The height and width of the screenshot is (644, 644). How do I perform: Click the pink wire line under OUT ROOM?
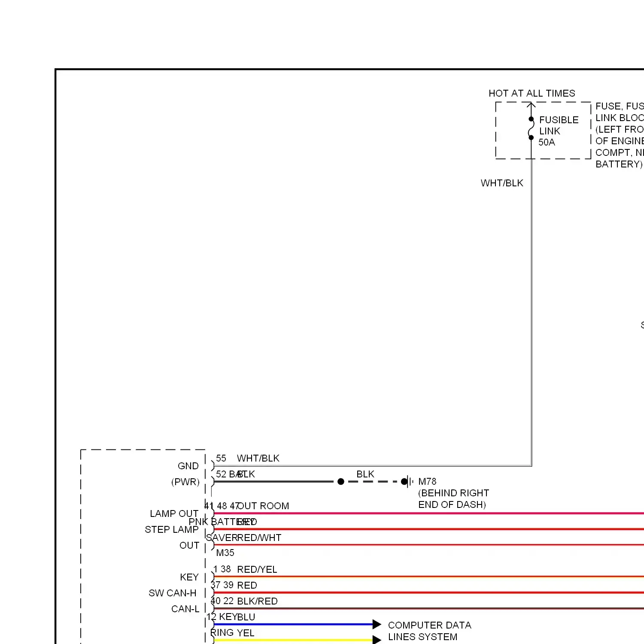coord(429,513)
